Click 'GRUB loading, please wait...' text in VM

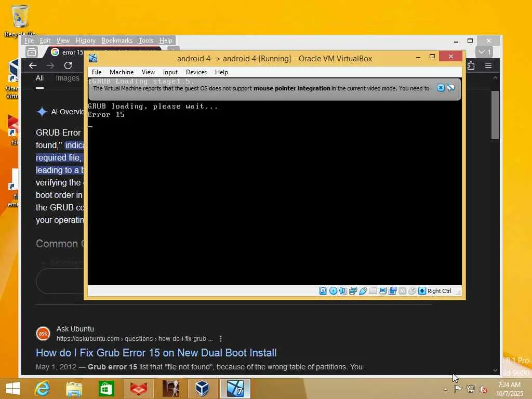click(153, 106)
